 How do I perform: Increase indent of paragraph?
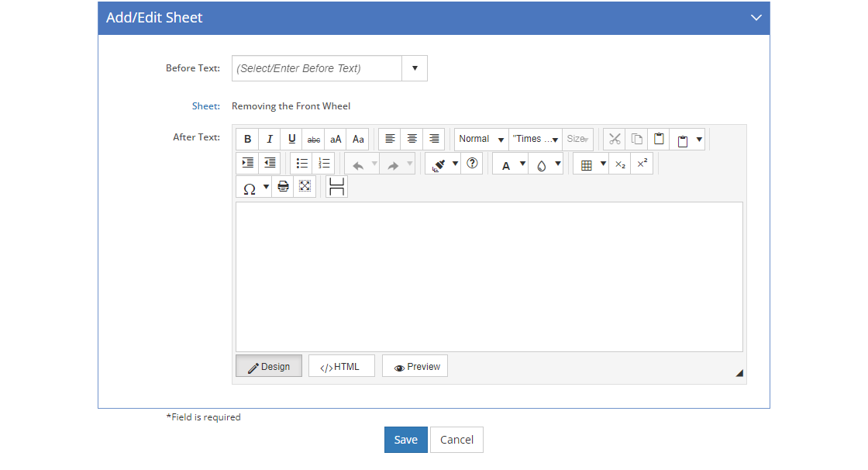(247, 164)
